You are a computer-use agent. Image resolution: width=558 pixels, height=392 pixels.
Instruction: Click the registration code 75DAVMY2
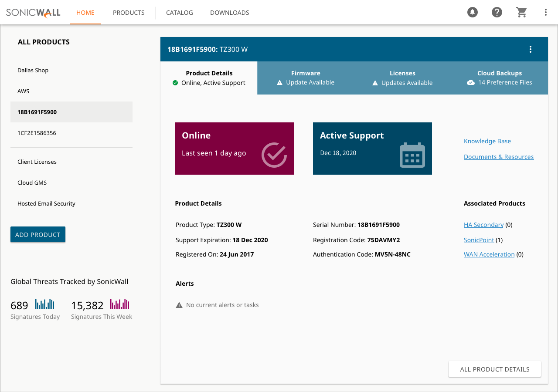click(384, 240)
